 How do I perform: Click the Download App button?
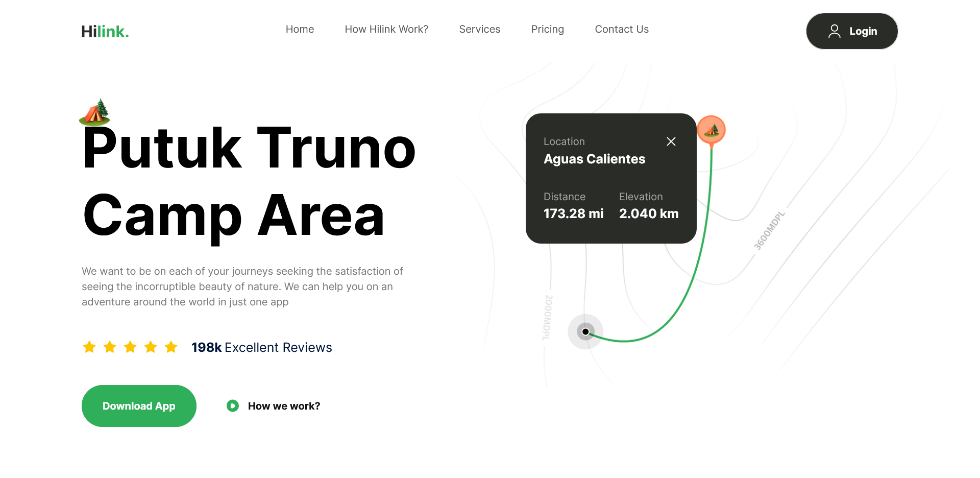[x=139, y=406]
